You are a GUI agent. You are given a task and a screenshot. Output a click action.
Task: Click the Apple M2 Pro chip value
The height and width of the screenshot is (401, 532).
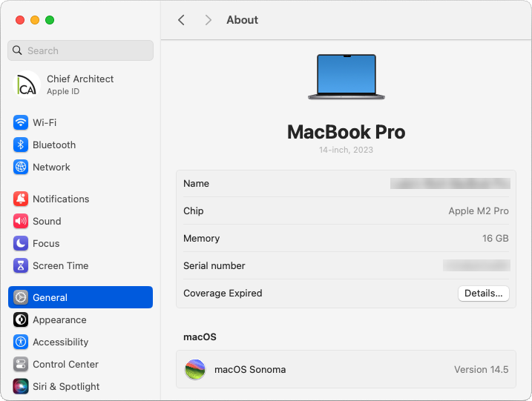pyautogui.click(x=479, y=211)
